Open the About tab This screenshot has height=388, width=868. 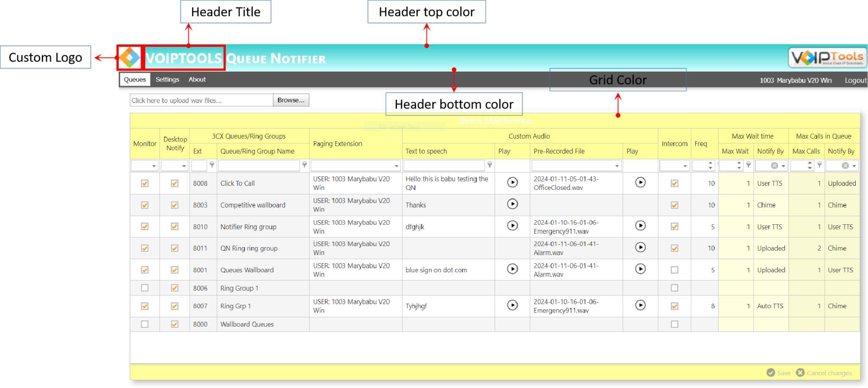click(x=197, y=79)
